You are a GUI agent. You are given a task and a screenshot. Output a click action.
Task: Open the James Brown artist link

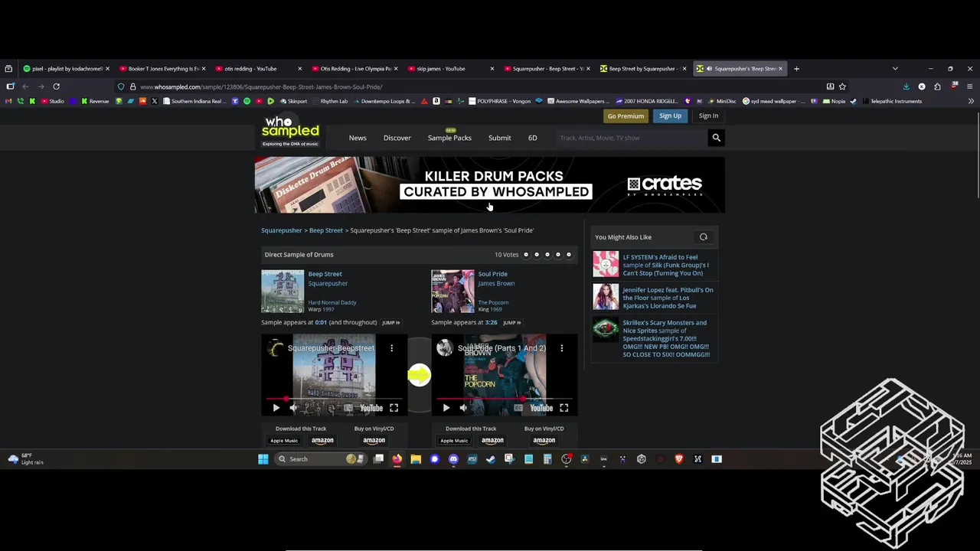pos(496,283)
